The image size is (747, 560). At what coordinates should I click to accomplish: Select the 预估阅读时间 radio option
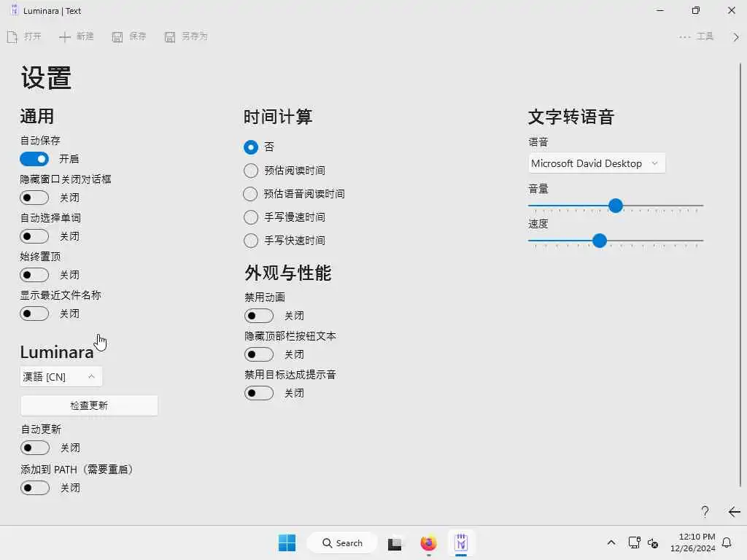(251, 171)
